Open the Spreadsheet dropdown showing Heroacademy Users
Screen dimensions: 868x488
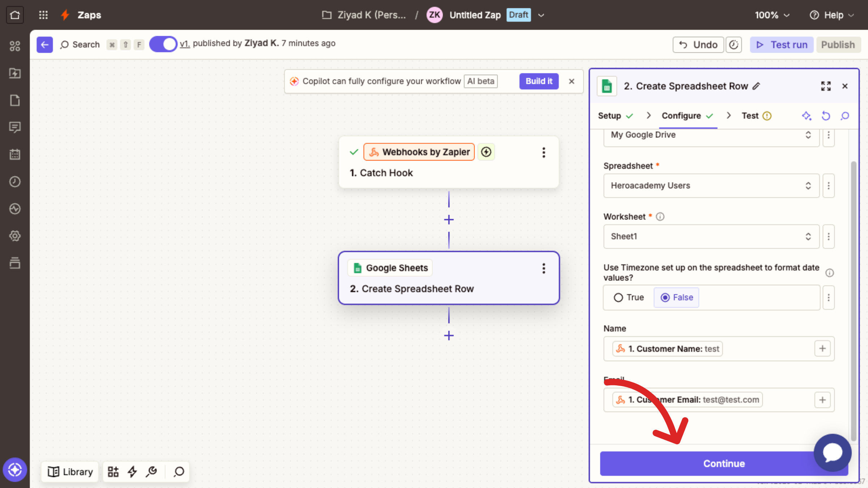[711, 185]
